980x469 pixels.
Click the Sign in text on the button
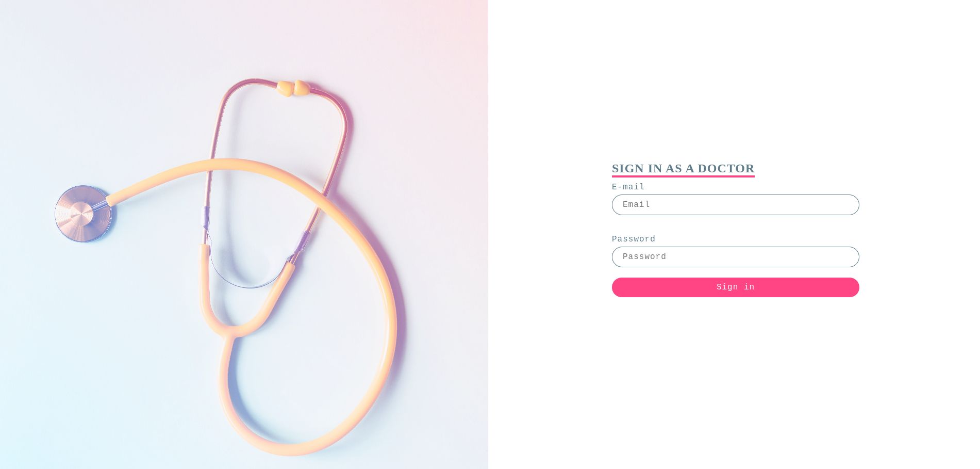735,287
